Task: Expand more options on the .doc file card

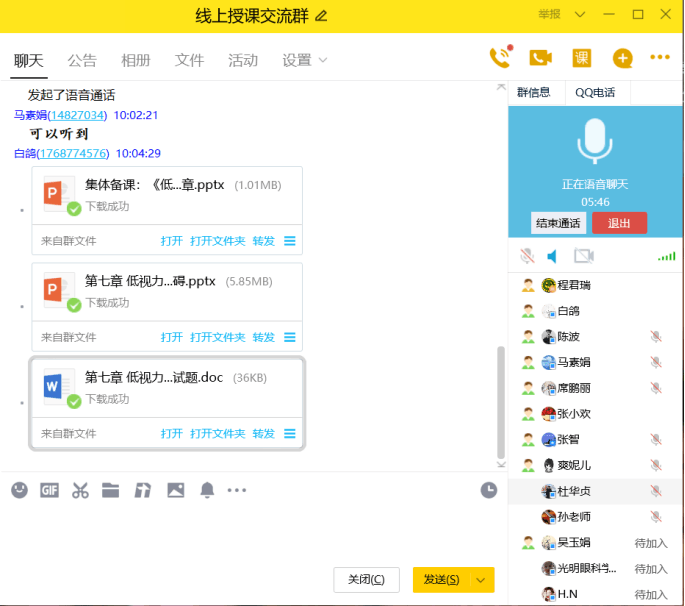Action: coord(290,434)
